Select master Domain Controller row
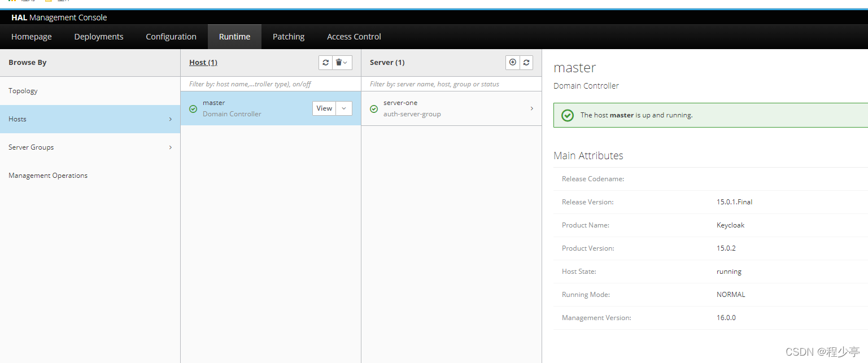The image size is (868, 363). [x=271, y=108]
